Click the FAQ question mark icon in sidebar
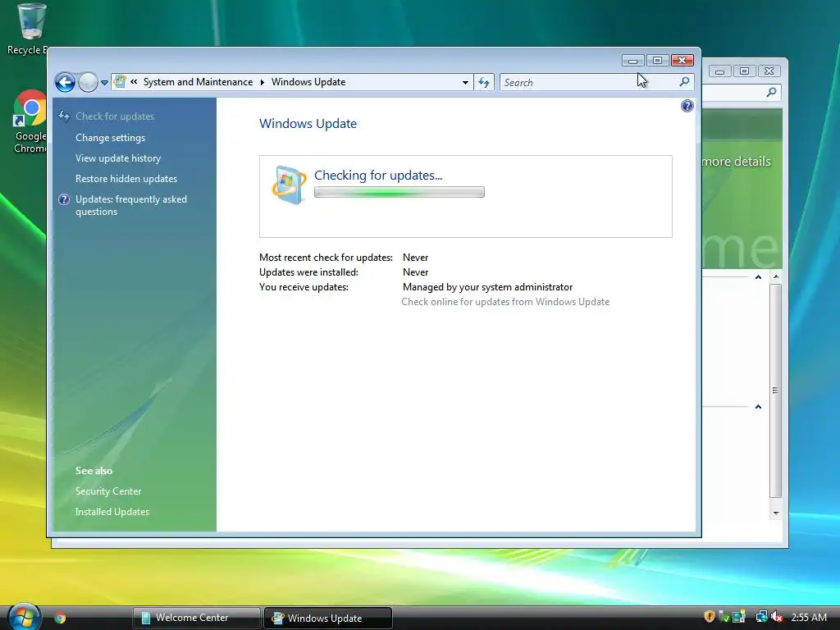The width and height of the screenshot is (840, 630). [64, 199]
